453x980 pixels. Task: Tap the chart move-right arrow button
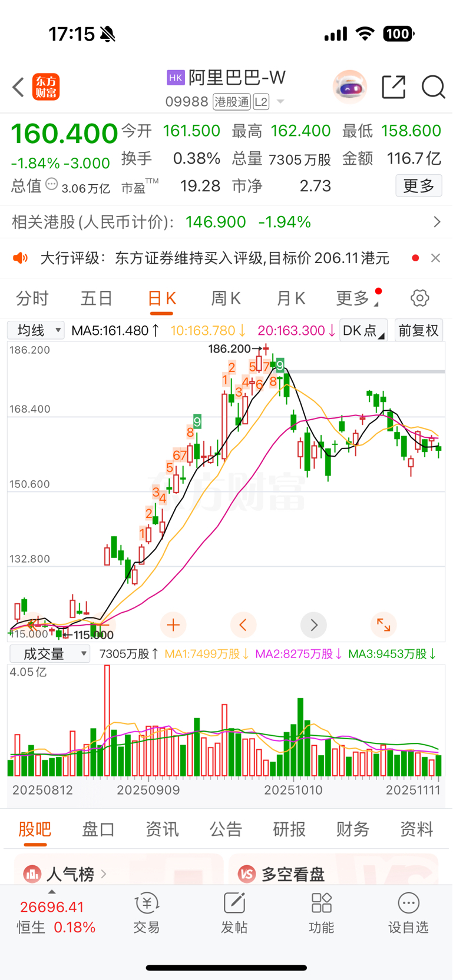point(313,624)
